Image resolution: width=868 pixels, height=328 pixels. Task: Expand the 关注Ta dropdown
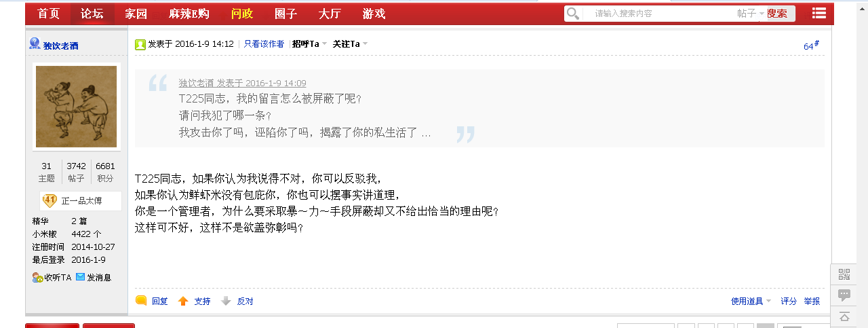[x=350, y=43]
